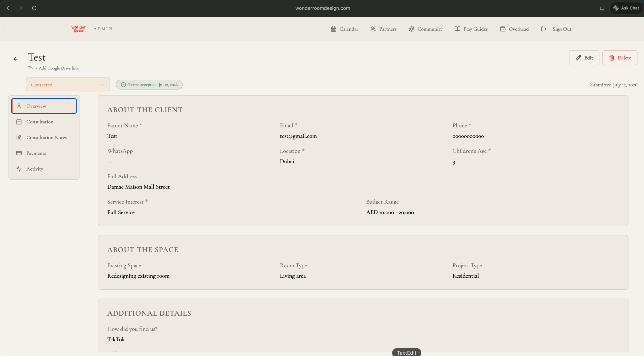Click the Sign Out door icon
Image resolution: width=644 pixels, height=356 pixels.
click(544, 29)
